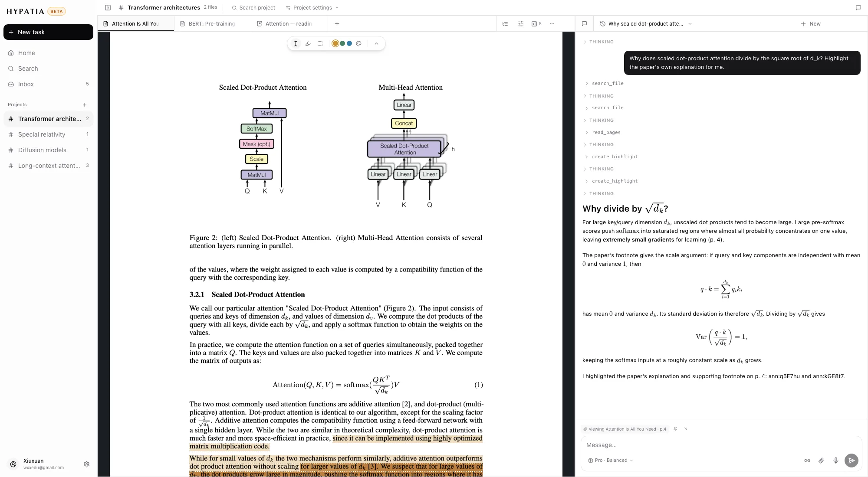Click annotation link ann:kGE8t7
The height and width of the screenshot is (477, 868).
point(829,376)
